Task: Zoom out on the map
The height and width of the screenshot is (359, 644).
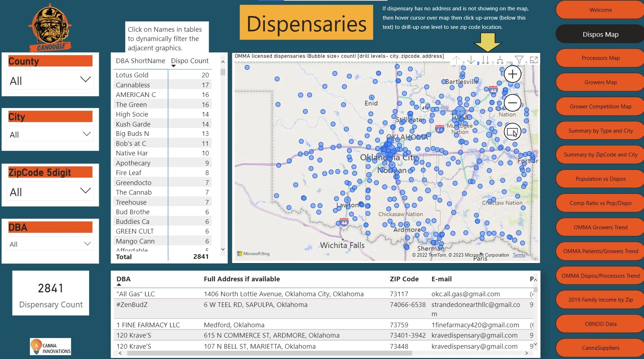Action: coord(512,103)
